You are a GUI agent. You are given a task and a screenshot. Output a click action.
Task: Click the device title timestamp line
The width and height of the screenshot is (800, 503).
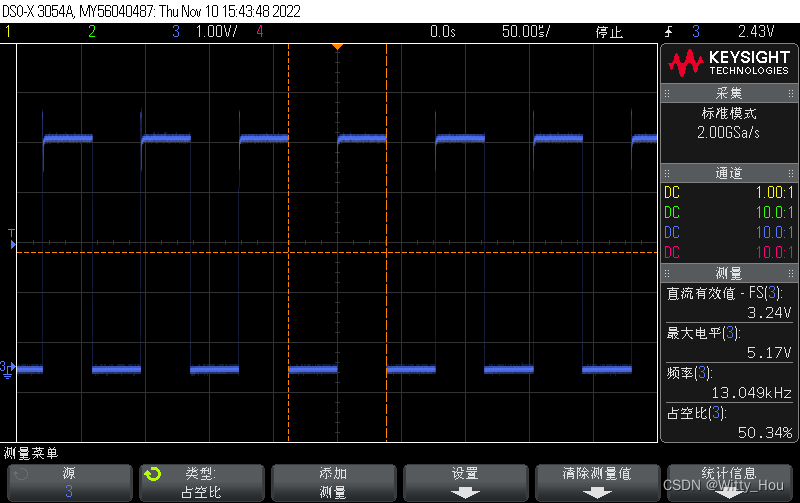click(152, 11)
